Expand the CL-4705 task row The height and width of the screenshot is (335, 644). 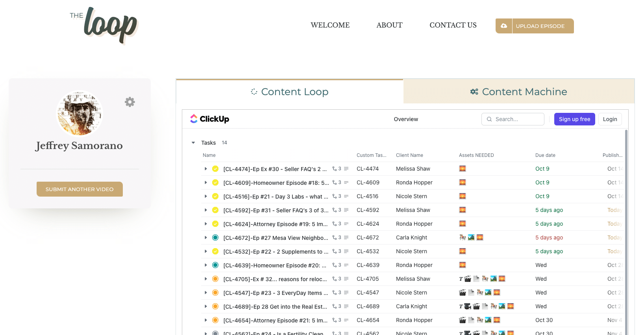205,279
